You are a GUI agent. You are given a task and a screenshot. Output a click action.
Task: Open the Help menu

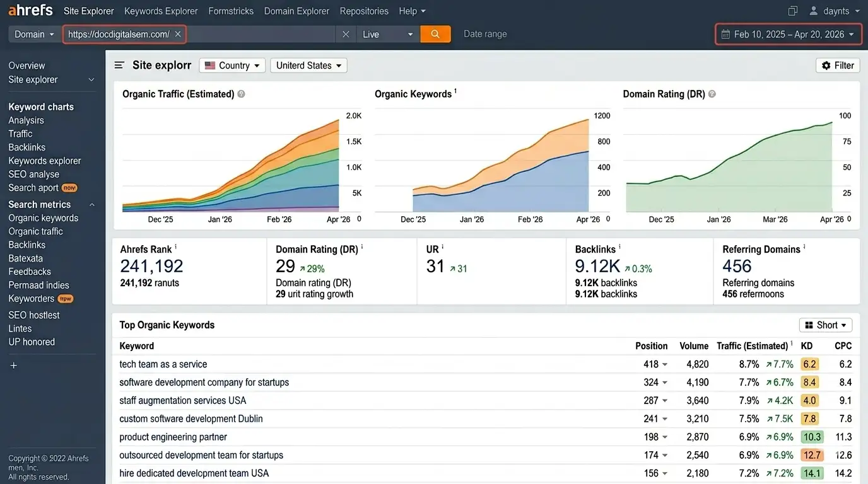(413, 11)
